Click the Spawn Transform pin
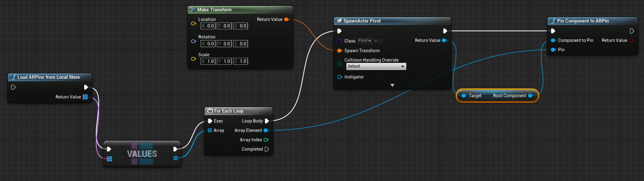 coord(339,51)
